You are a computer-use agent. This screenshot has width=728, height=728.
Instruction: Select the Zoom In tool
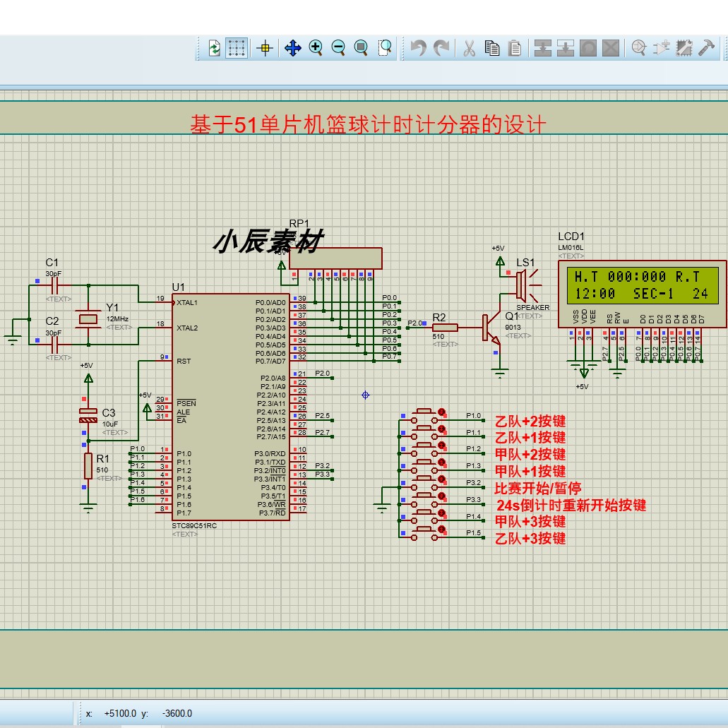[x=316, y=47]
